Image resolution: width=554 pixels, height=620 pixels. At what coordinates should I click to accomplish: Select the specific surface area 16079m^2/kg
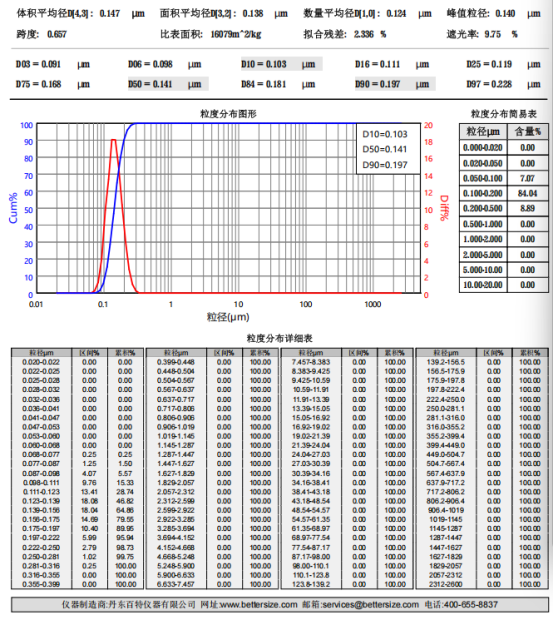236,34
